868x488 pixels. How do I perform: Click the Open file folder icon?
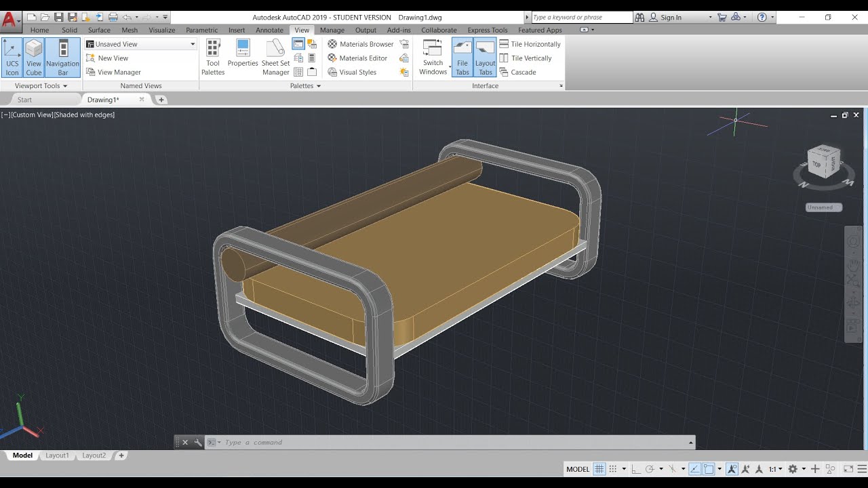click(x=45, y=17)
